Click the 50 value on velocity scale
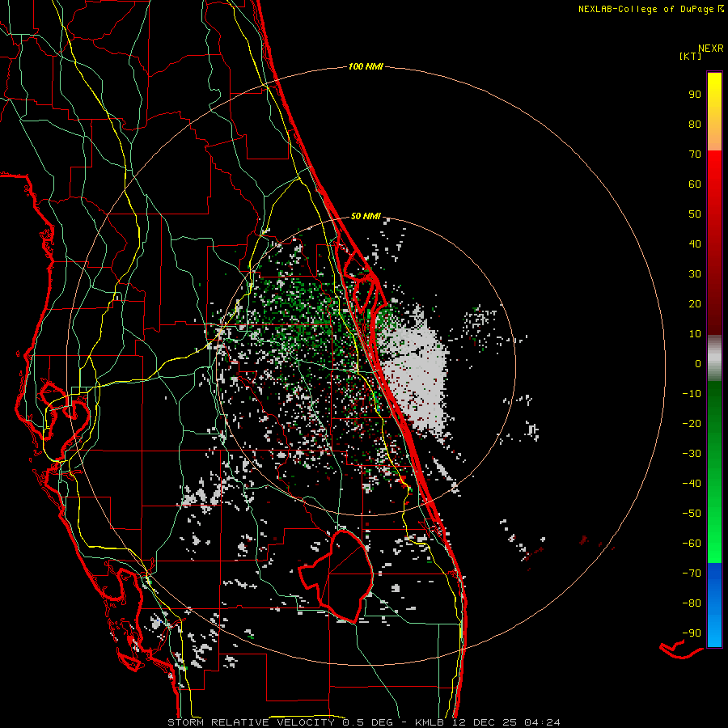Image resolution: width=728 pixels, height=728 pixels. 695,214
